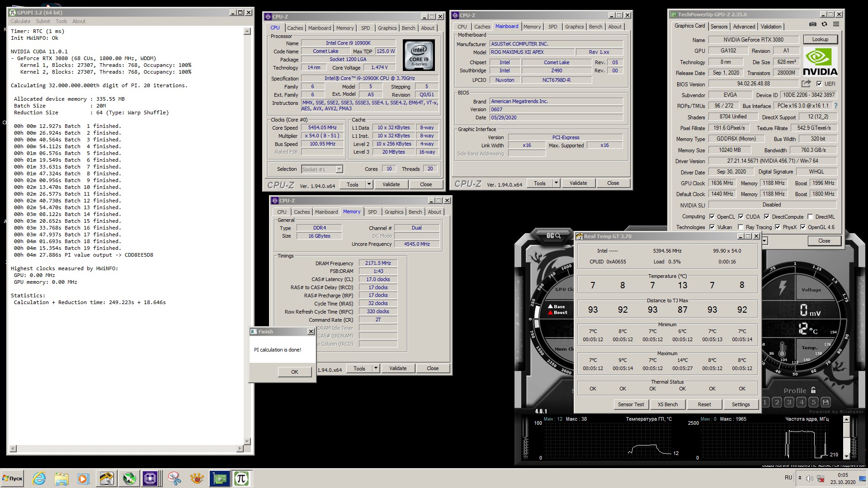
Task: Open the GPU selector dropdown in GPU-Z
Action: click(764, 241)
